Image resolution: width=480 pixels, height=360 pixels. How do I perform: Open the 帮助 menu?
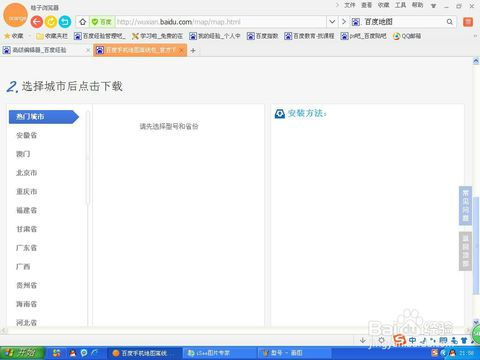pyautogui.click(x=417, y=5)
